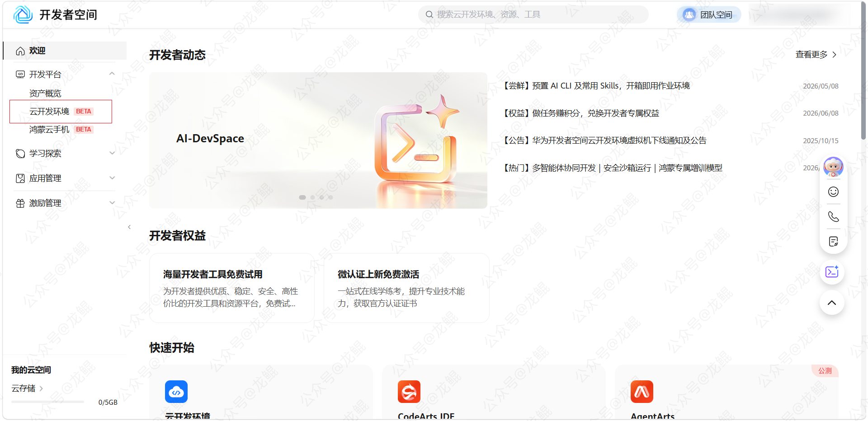Open 【热门】多智能体协同开发 news item
This screenshot has height=421, width=868.
pyautogui.click(x=612, y=168)
